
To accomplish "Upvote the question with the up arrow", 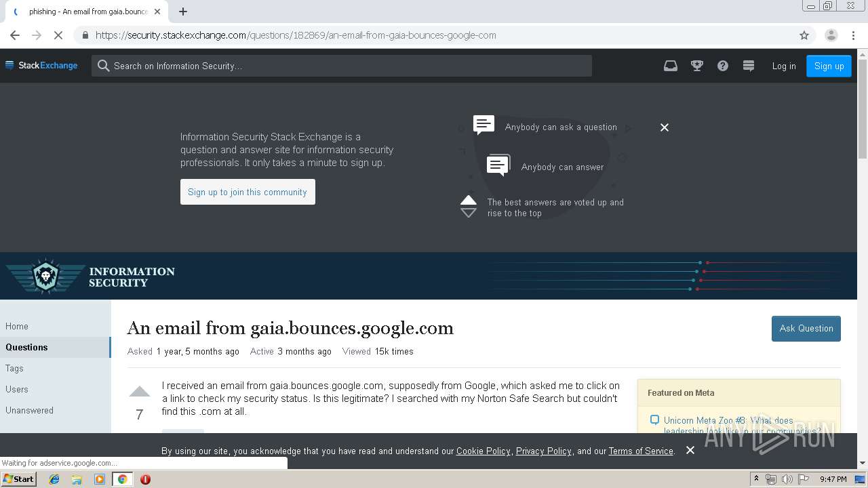I will coord(140,392).
